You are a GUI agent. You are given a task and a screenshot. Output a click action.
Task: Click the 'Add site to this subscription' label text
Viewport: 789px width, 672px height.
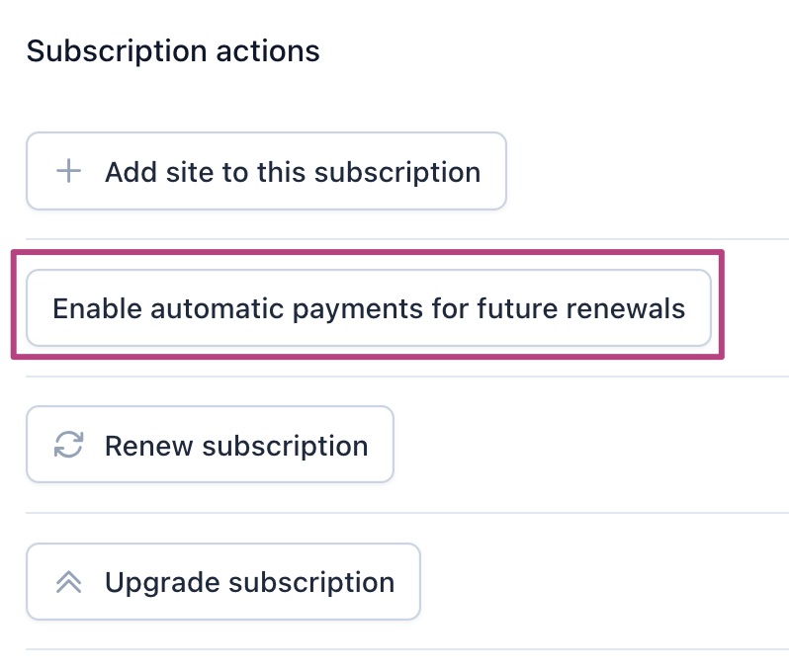[293, 172]
